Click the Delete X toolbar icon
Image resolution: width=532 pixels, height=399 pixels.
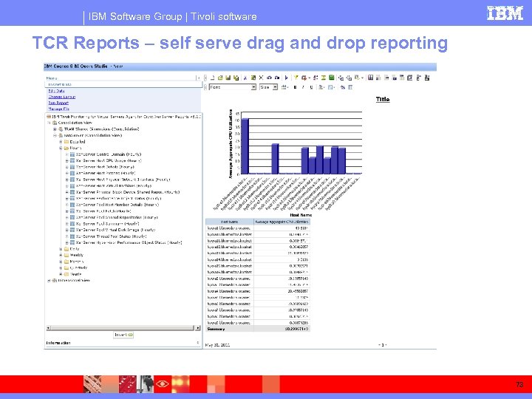click(x=262, y=78)
